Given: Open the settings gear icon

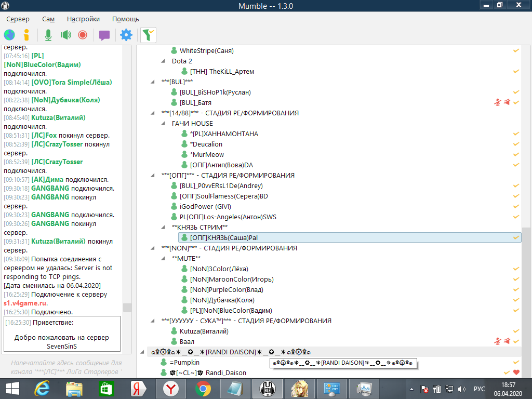Looking at the screenshot, I should coord(126,35).
